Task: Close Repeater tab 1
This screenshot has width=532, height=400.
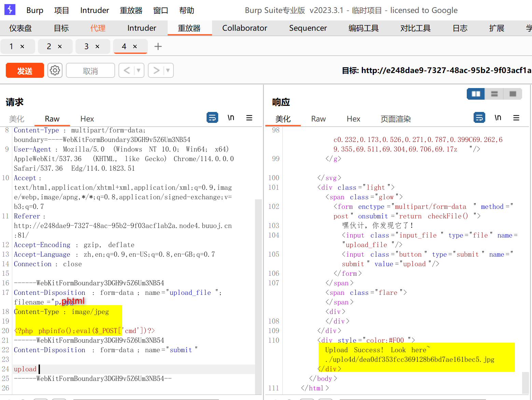Action: [x=22, y=46]
